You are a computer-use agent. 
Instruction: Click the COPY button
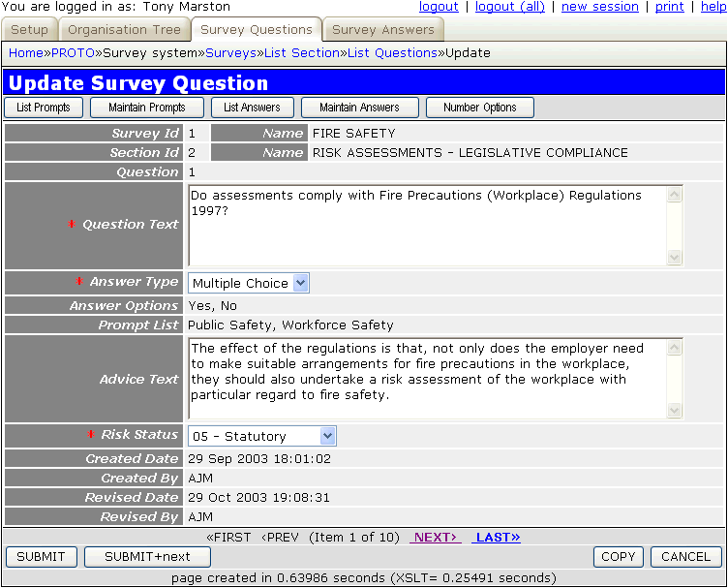618,556
